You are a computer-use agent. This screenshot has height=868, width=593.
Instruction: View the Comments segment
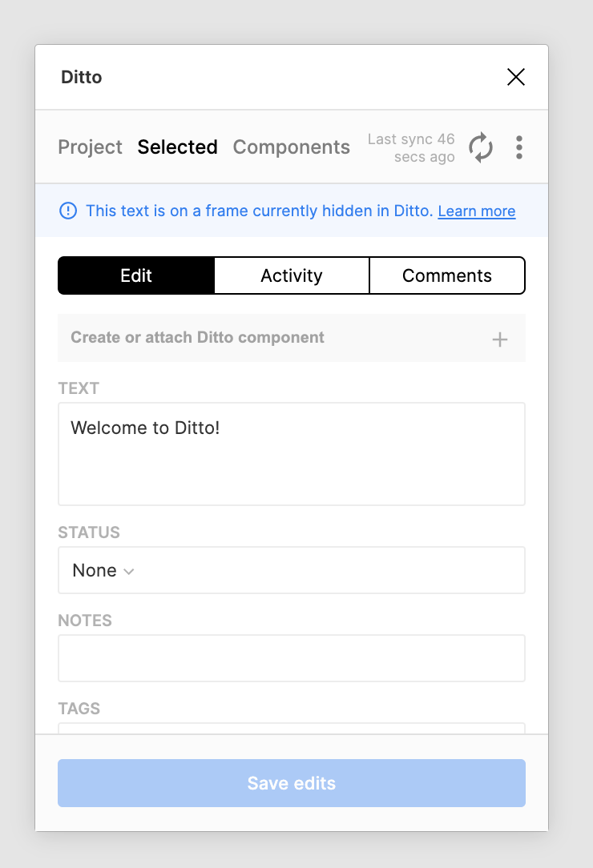point(447,275)
